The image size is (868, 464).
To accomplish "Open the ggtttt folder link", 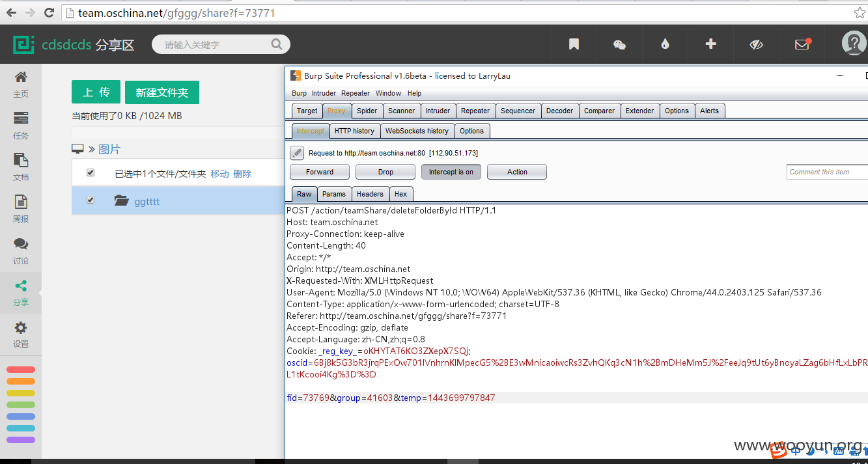I will point(147,201).
